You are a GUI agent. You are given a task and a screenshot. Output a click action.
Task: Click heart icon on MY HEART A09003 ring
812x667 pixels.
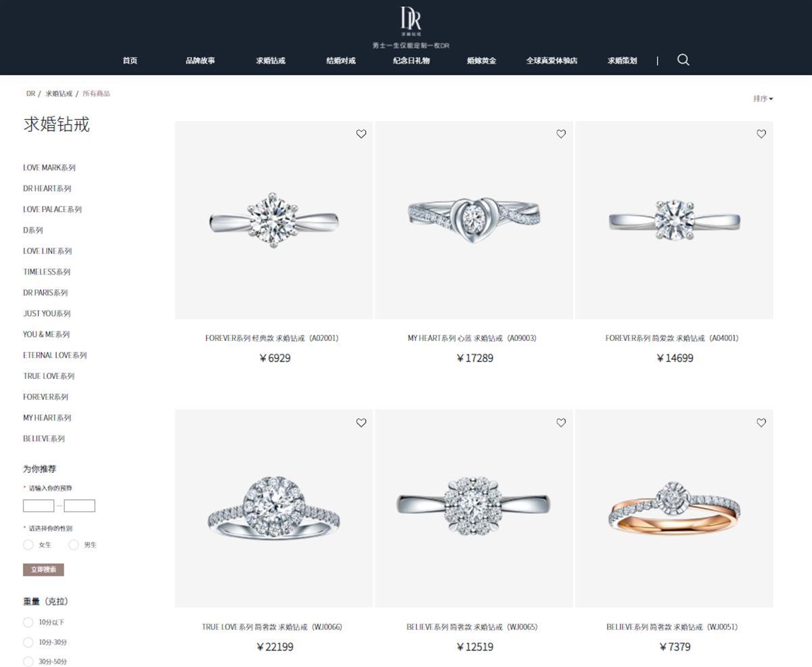pos(561,134)
